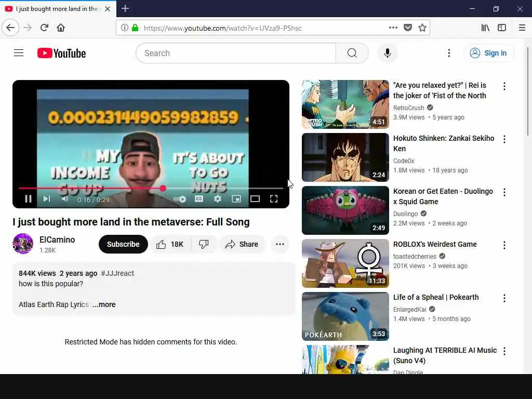Select the 'I just bought more land' tab
The height and width of the screenshot is (399, 532).
[x=58, y=9]
